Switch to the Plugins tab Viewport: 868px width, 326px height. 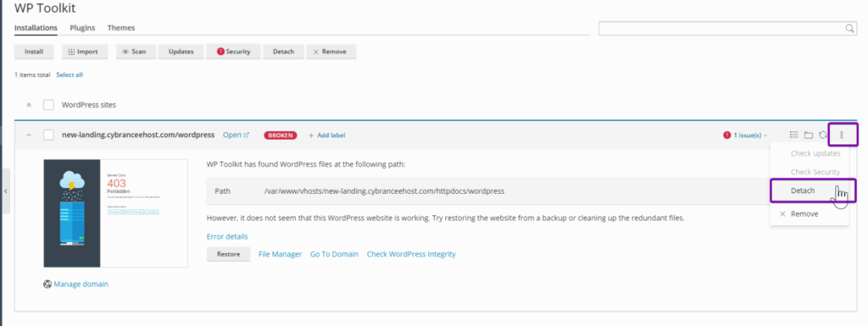82,28
